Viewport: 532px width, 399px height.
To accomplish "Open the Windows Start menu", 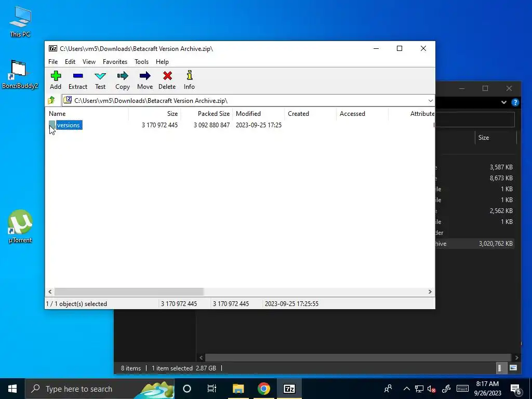I will tap(12, 389).
